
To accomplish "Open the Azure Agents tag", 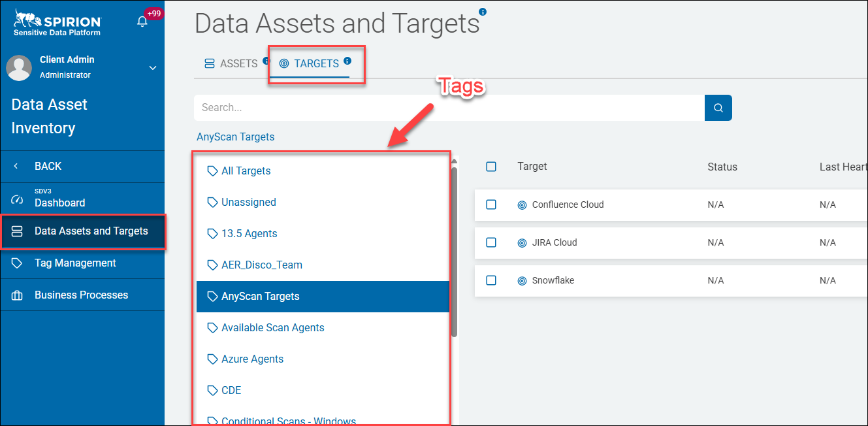I will point(323,359).
